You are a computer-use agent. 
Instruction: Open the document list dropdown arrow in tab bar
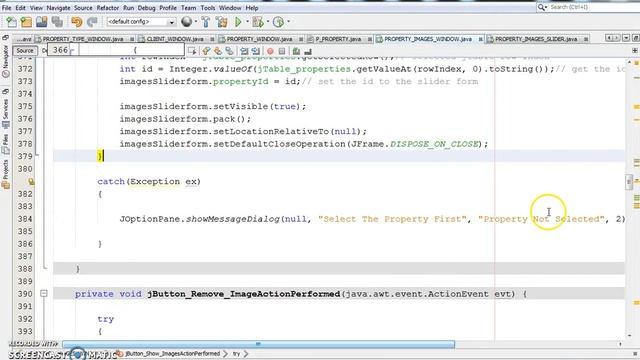(x=626, y=38)
